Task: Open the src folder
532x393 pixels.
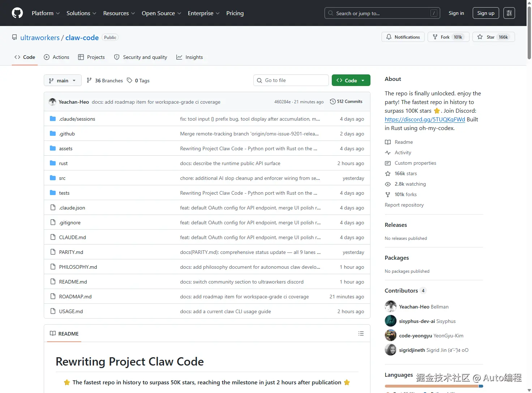Action: pos(62,178)
